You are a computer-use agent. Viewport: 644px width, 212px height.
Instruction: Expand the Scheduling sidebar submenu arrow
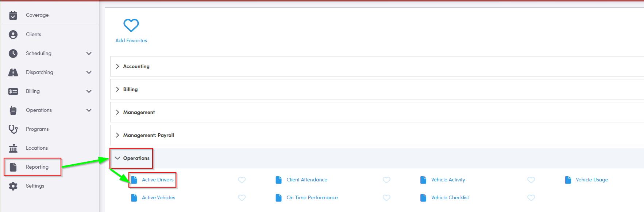tap(89, 54)
